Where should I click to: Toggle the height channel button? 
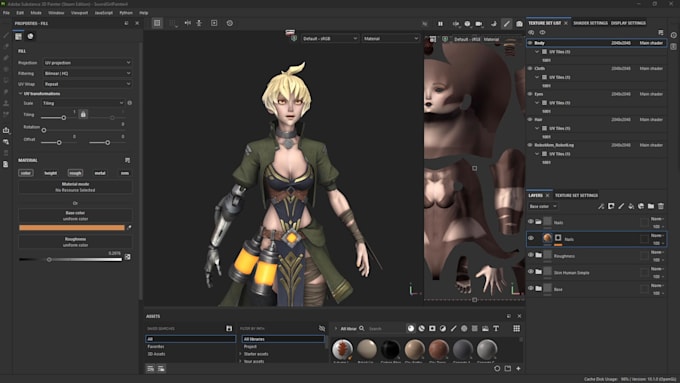click(51, 173)
